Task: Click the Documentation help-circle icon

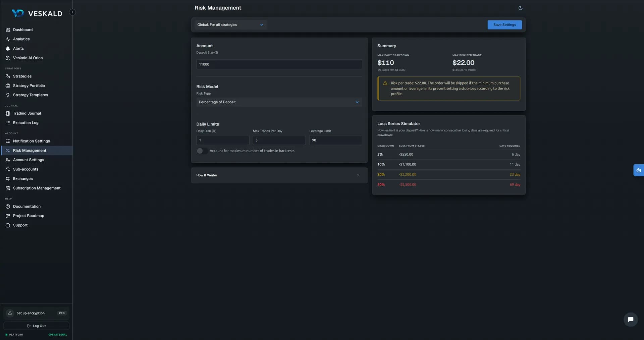Action: 8,207
